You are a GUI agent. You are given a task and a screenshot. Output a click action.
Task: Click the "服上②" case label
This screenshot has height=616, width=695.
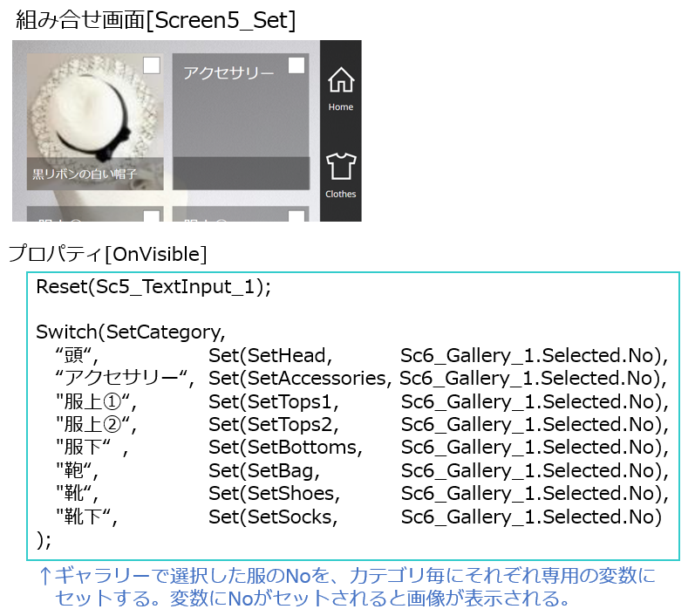click(96, 424)
